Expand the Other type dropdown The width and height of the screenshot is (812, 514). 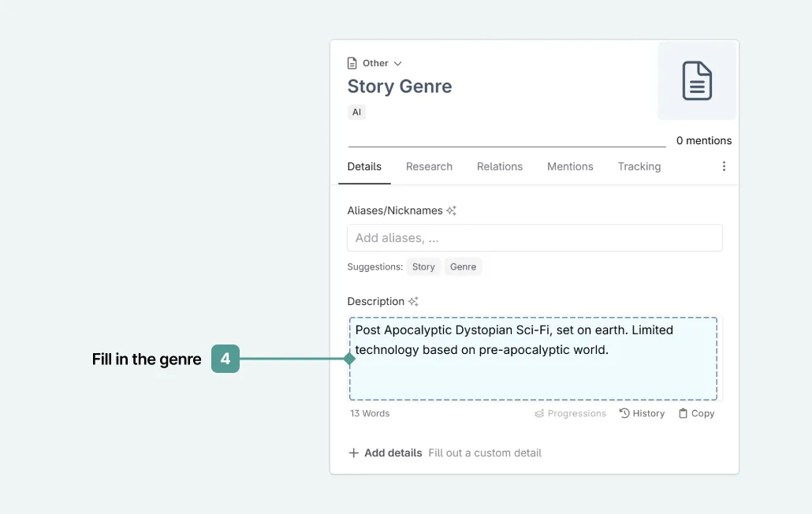(374, 63)
